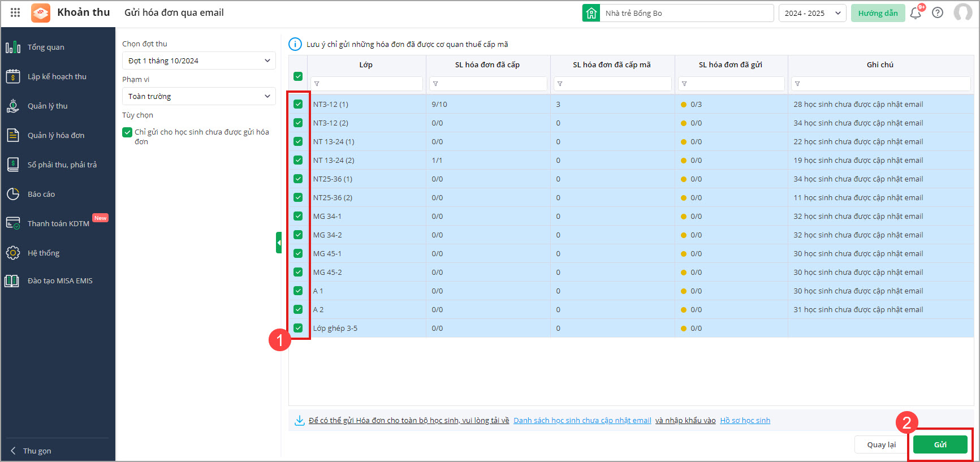Viewport: 980px width, 462px height.
Task: Click the school home icon
Action: (x=591, y=13)
